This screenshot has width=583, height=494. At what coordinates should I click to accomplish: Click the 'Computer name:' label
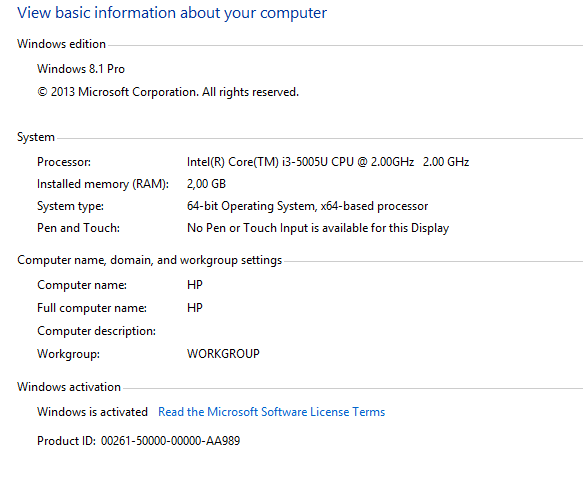(x=82, y=285)
